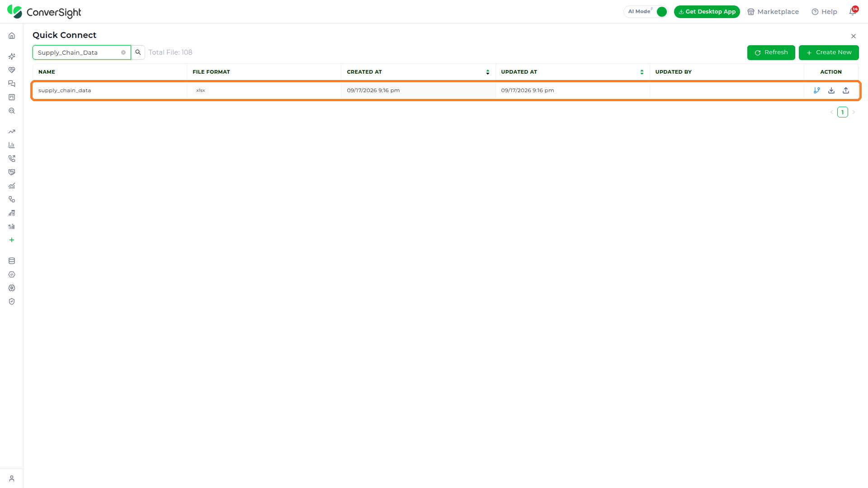Screen dimensions: 868x488
Task: Open the Marketplace link
Action: point(773,12)
